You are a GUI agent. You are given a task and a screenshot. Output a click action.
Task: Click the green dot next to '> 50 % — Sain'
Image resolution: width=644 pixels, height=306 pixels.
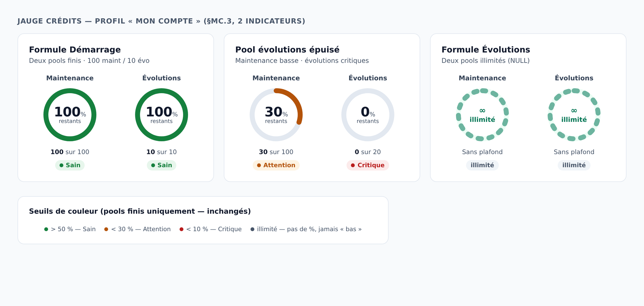(x=46, y=229)
